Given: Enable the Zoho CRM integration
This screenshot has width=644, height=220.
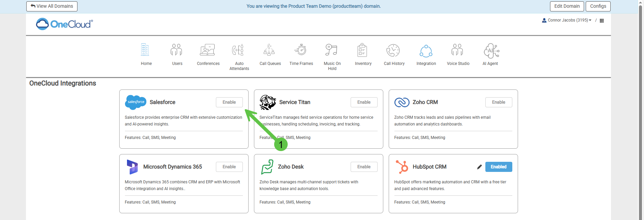Looking at the screenshot, I should click(498, 102).
